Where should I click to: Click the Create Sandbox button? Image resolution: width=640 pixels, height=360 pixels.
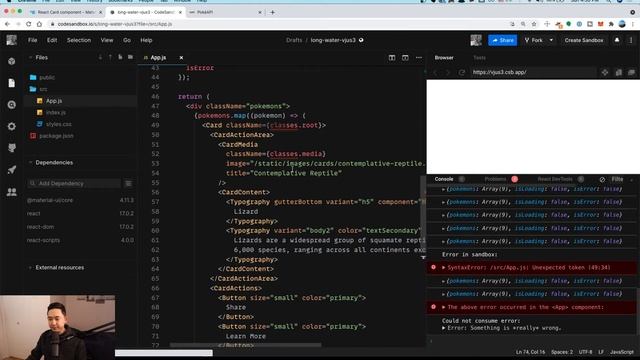584,40
